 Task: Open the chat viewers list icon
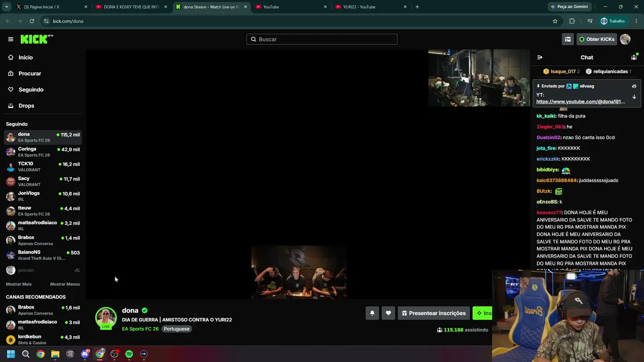634,57
